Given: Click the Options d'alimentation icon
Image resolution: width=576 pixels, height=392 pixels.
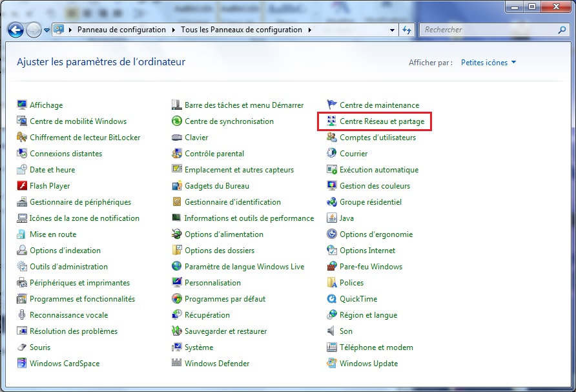Looking at the screenshot, I should pyautogui.click(x=177, y=234).
